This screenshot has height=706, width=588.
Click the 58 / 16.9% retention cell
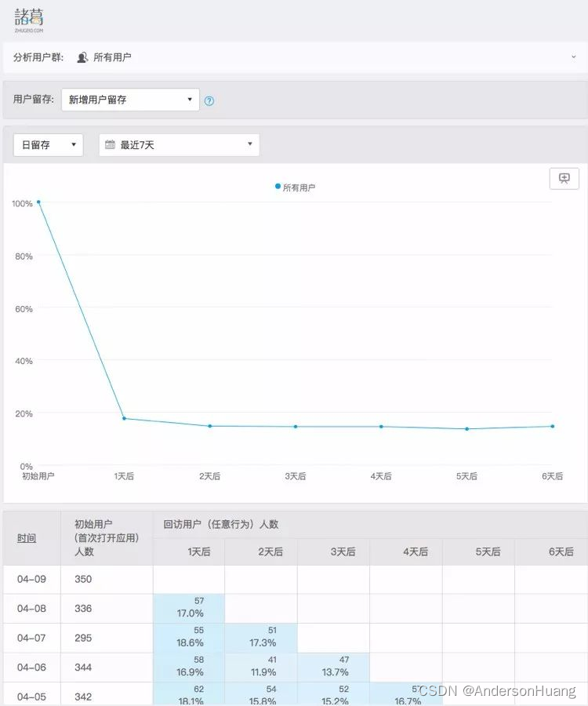[189, 668]
